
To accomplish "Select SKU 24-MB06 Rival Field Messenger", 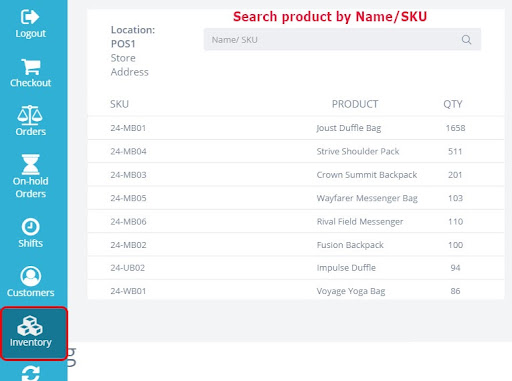I will [x=296, y=222].
